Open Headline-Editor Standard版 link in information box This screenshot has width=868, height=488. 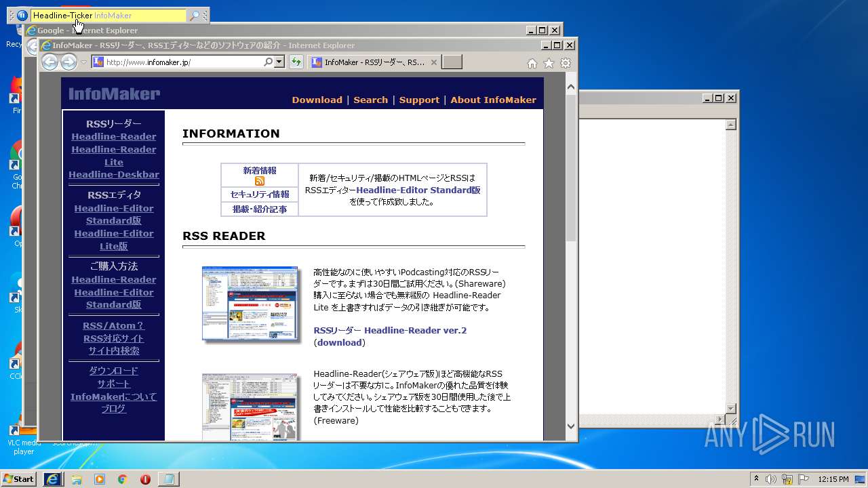tap(418, 190)
